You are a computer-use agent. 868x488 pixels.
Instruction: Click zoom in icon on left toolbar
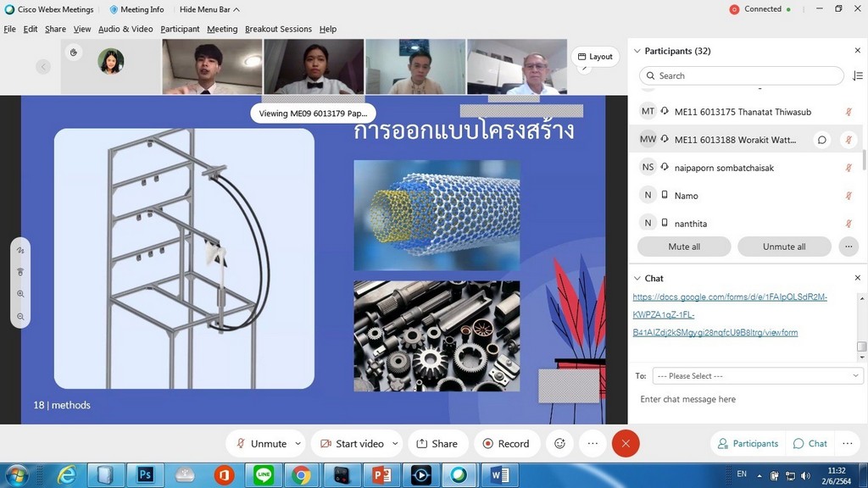point(20,294)
